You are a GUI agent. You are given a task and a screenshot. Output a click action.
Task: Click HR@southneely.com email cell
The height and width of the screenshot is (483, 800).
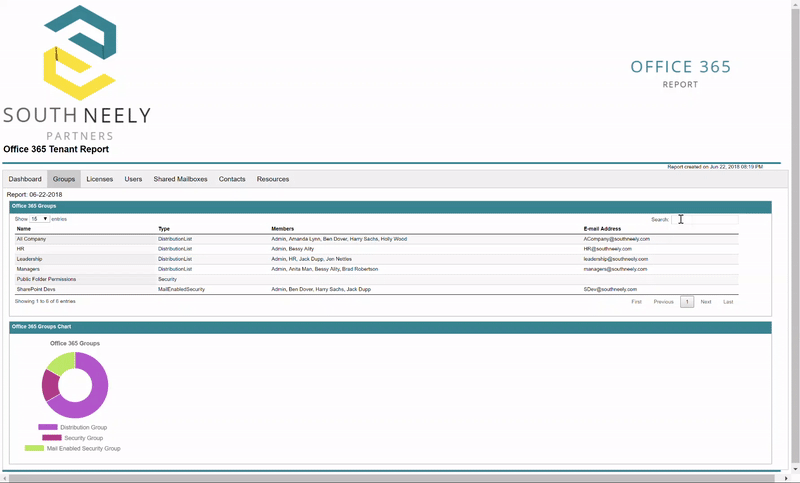pyautogui.click(x=608, y=249)
